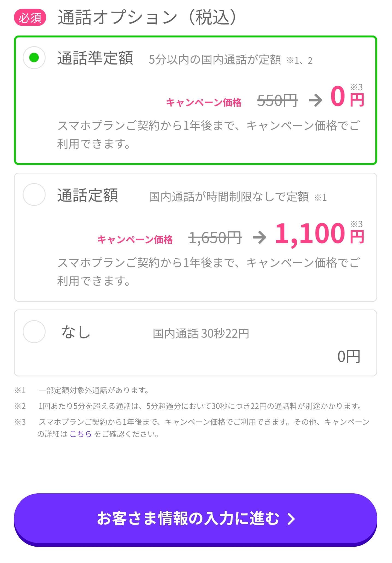Select the 通話準定額 radio button
The height and width of the screenshot is (563, 392).
[34, 58]
